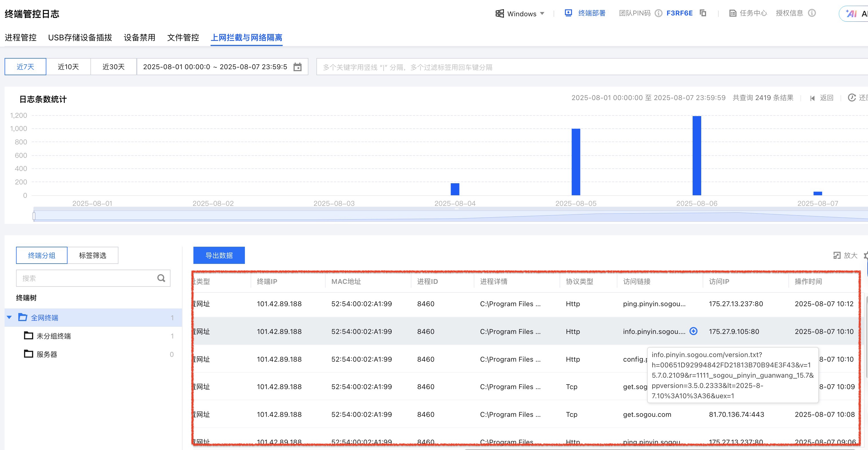
Task: Open the Windows platform dropdown
Action: coord(520,14)
